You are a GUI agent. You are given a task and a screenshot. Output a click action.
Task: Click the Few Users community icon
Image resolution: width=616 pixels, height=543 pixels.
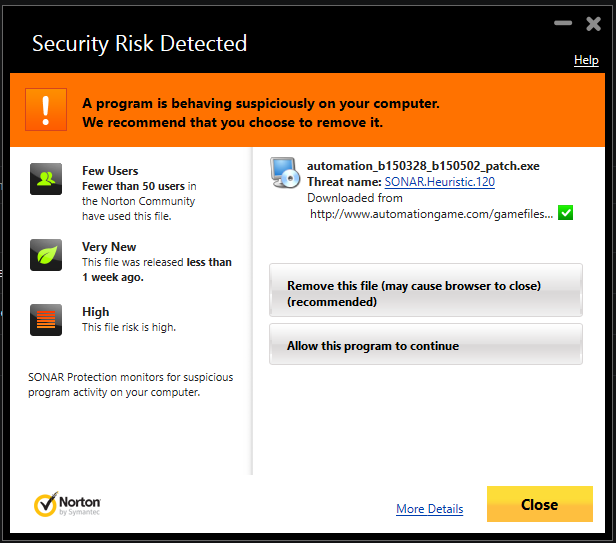pos(46,179)
